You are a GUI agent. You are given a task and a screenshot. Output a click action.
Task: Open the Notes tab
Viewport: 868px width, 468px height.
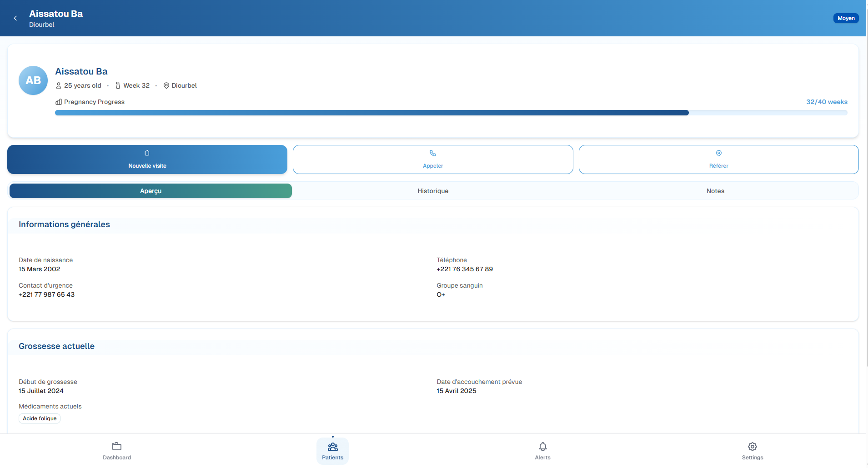click(715, 191)
